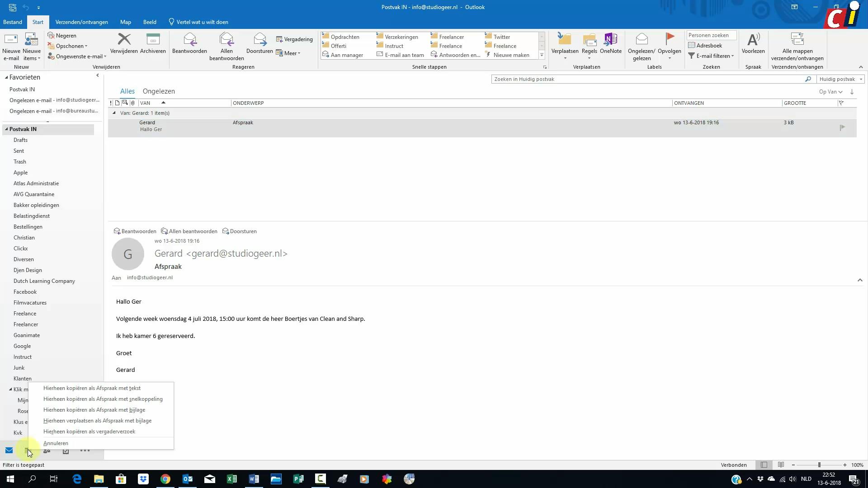Flag the Afspraak email for follow-up

[842, 127]
